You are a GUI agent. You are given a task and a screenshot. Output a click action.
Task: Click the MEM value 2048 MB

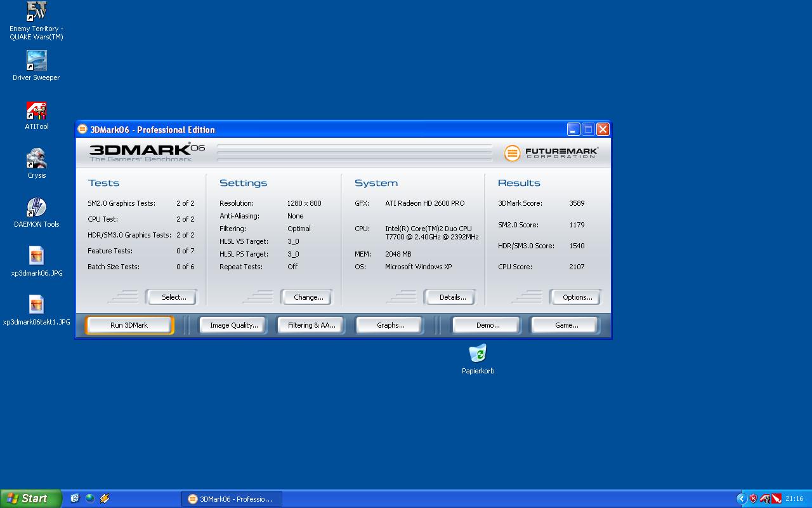[398, 254]
